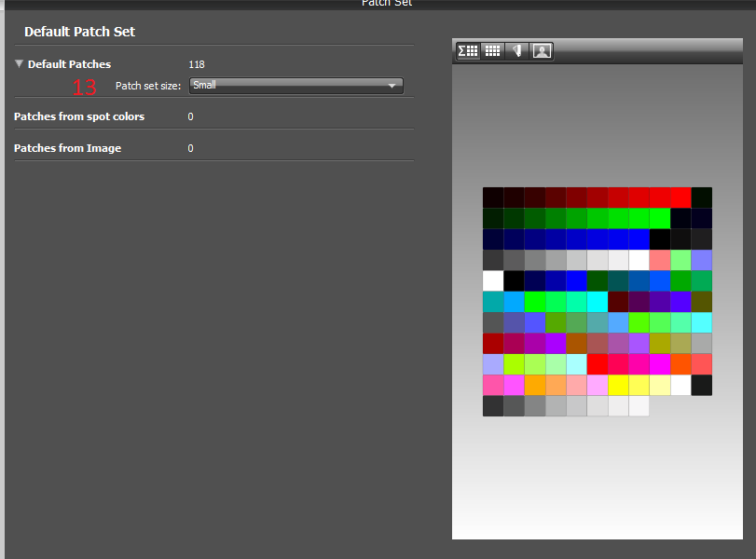Click the Default Patch Set heading
Image resolution: width=756 pixels, height=559 pixels.
coord(79,32)
